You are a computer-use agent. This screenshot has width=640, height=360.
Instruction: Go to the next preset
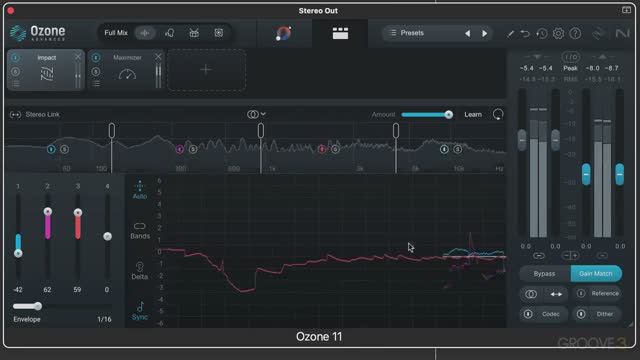point(484,33)
